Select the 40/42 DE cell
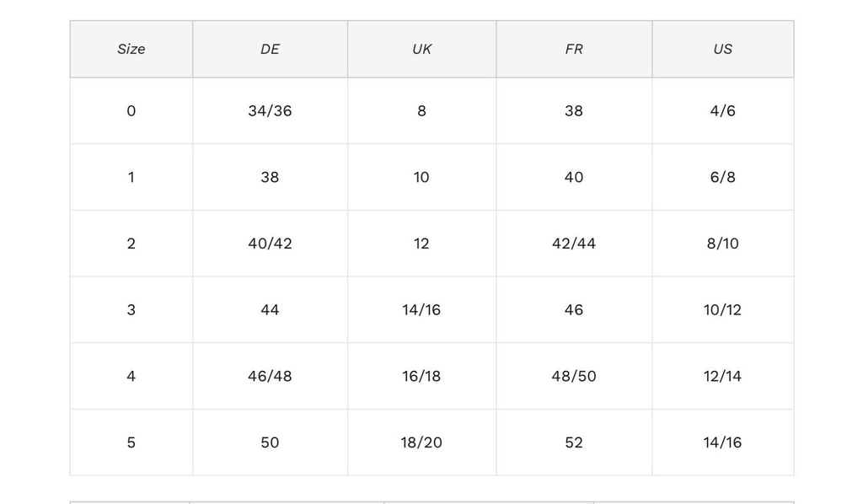Image resolution: width=863 pixels, height=504 pixels. (270, 244)
